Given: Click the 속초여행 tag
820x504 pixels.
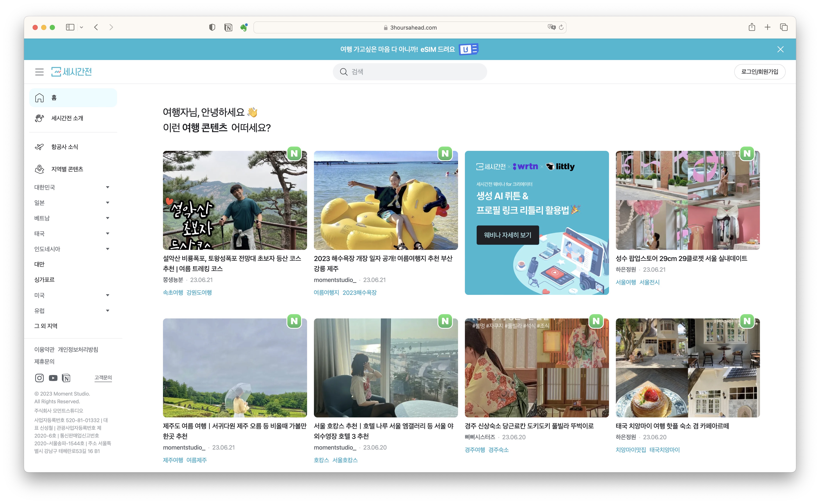Looking at the screenshot, I should coord(173,292).
